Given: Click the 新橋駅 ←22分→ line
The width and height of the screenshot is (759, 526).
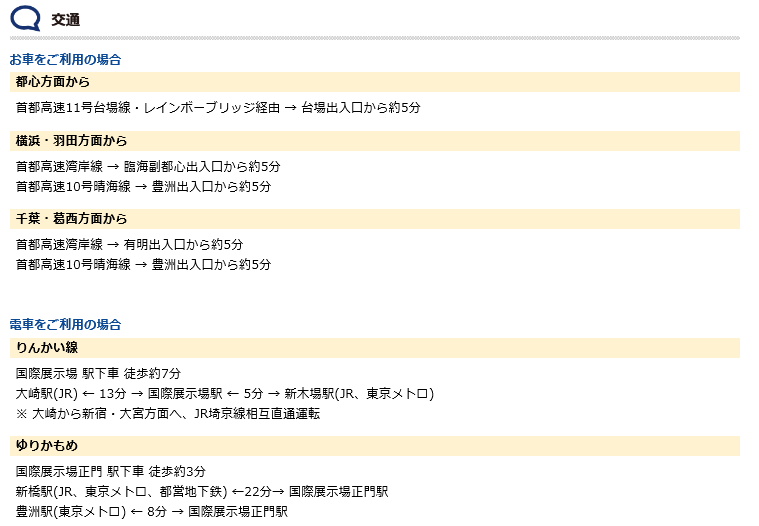Looking at the screenshot, I should tap(202, 492).
